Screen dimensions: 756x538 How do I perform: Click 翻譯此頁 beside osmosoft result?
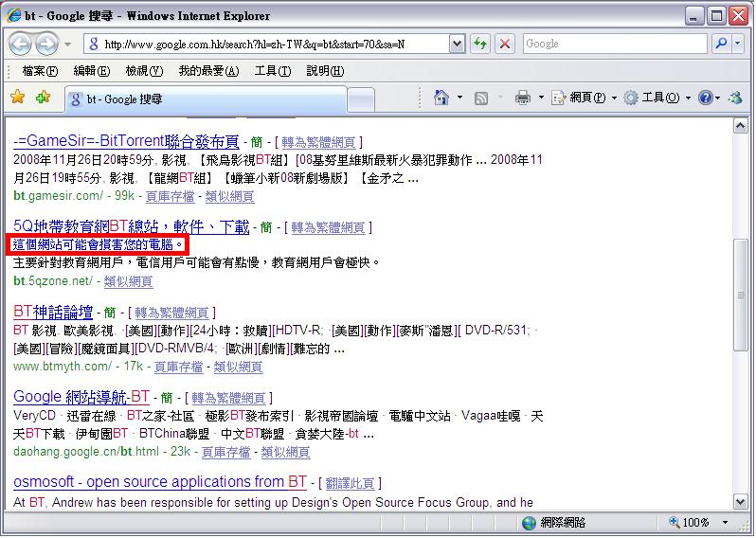(350, 483)
